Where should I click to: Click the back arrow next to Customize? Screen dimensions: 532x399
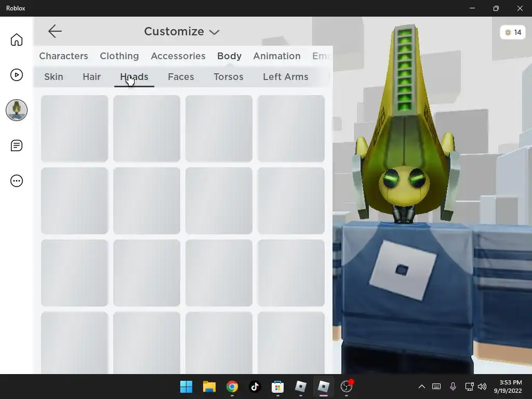click(55, 31)
